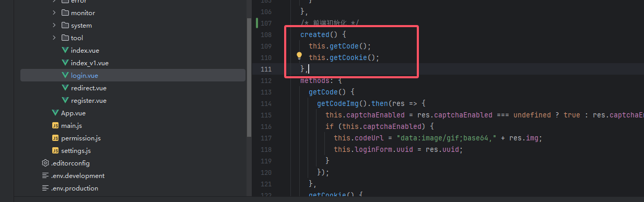Click the JS icon beside main.js
Image resolution: width=644 pixels, height=202 pixels.
click(x=55, y=125)
